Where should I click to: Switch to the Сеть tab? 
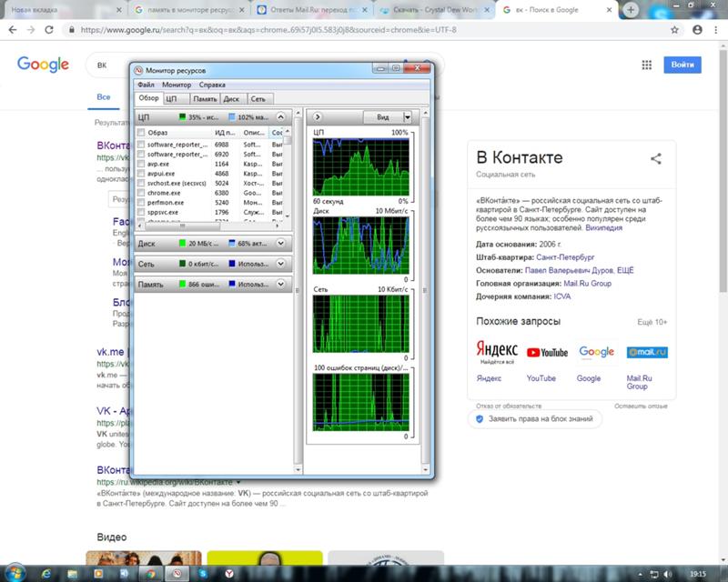(x=258, y=99)
